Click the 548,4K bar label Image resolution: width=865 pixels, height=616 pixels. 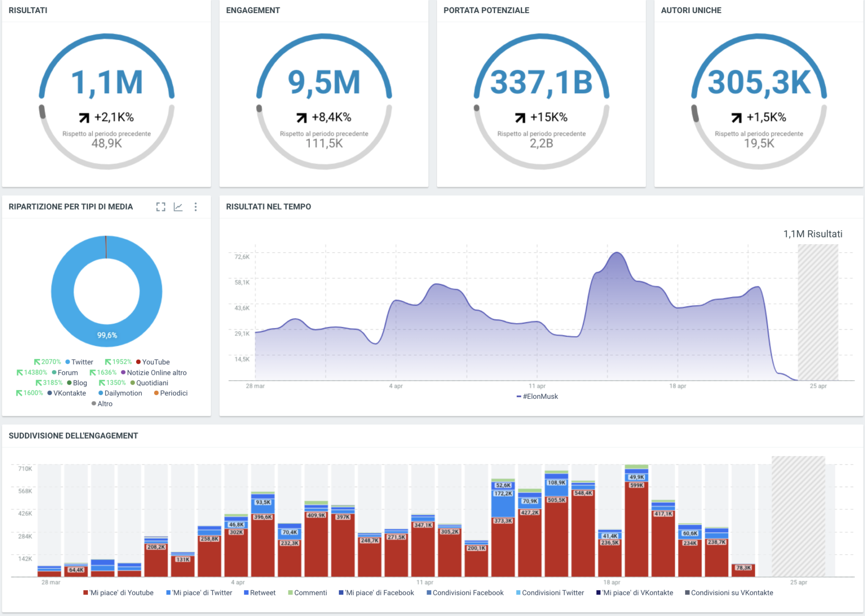coord(583,493)
